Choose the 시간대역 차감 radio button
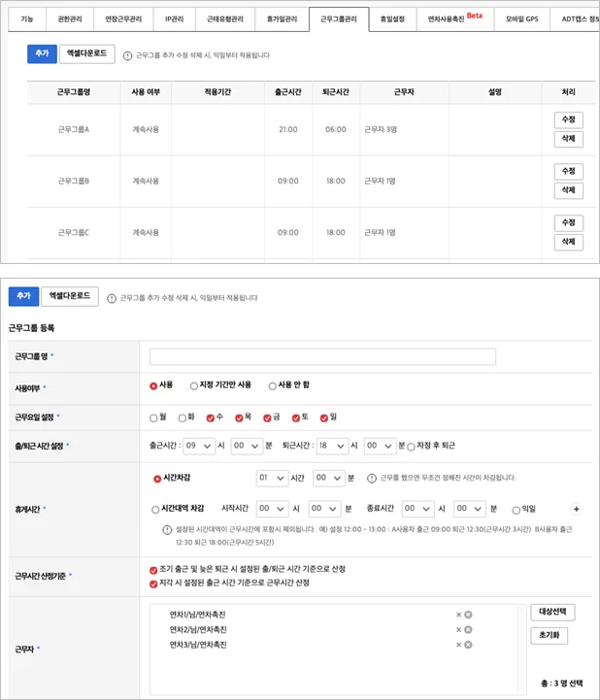600x700 pixels. click(154, 508)
